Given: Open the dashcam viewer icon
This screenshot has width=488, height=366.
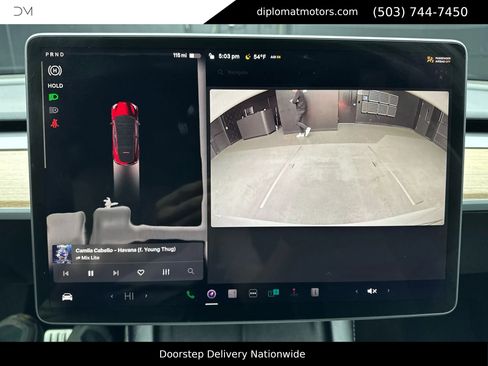Looking at the screenshot, I should point(253,293).
